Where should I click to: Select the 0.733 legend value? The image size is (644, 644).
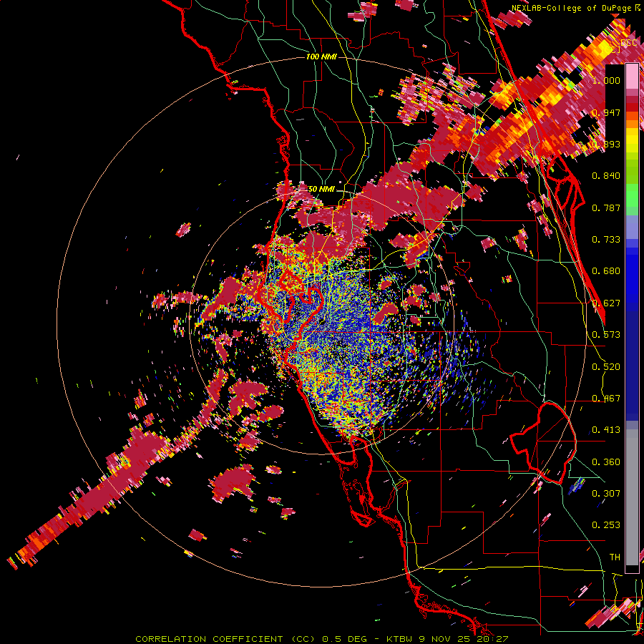coord(606,240)
